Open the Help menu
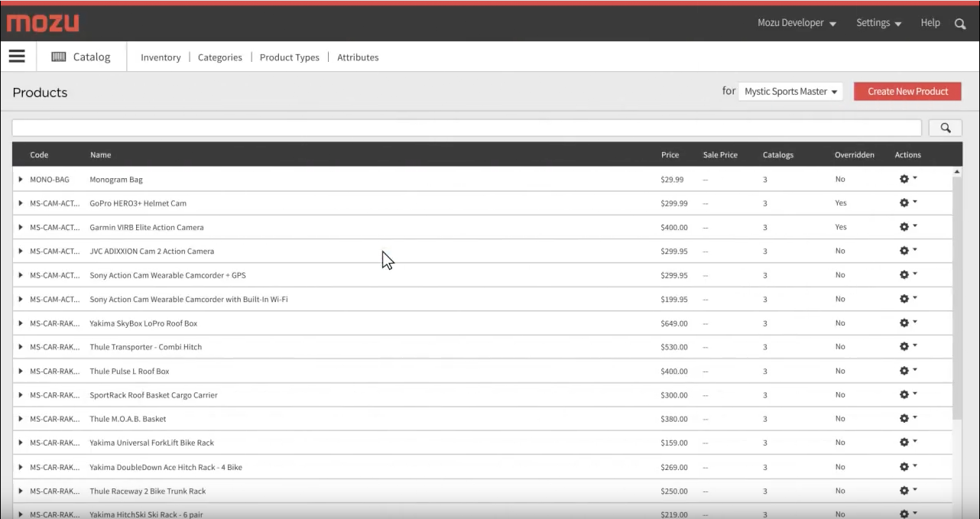980x519 pixels. 930,23
